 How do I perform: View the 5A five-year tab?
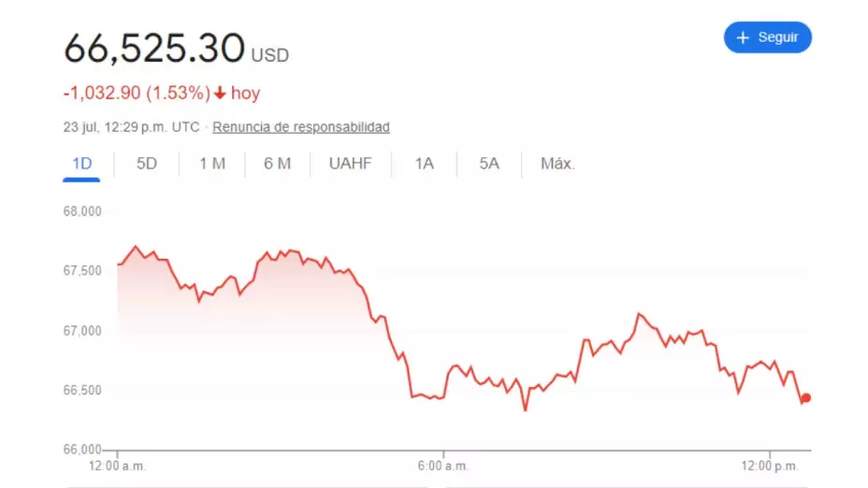point(489,164)
